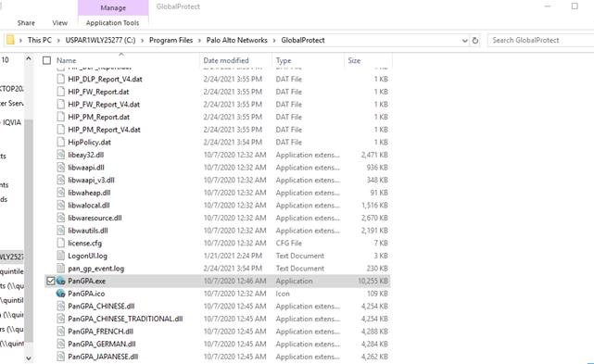Viewport: 594px width, 364px height.
Task: Click the HIP_FW_Report.dat file icon
Action: (60, 92)
